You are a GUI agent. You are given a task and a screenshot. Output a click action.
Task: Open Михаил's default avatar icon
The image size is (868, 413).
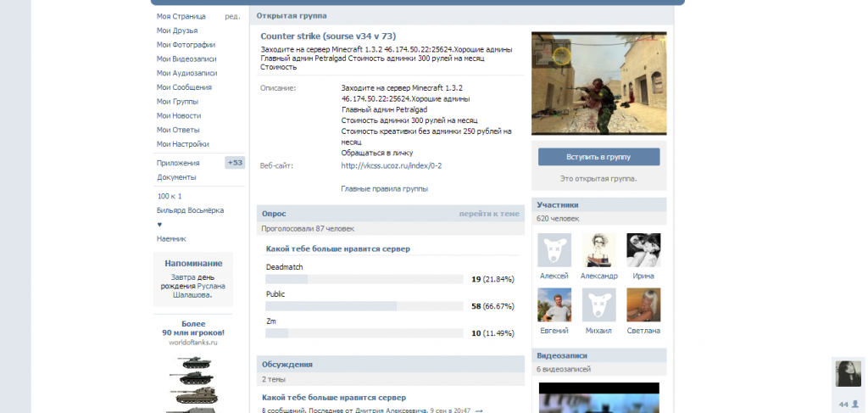pyautogui.click(x=598, y=304)
